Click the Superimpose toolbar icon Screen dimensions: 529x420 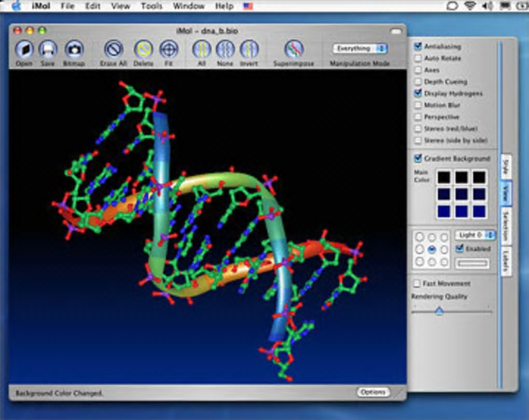point(294,50)
